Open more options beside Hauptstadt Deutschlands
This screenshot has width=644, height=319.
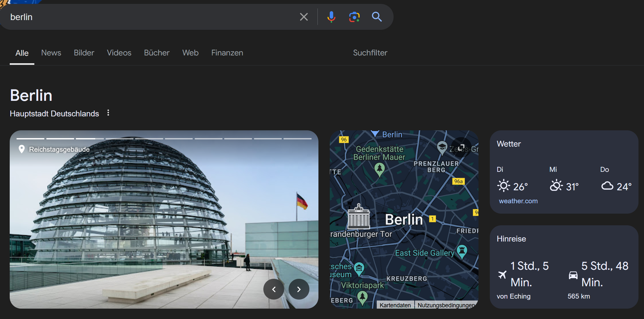[108, 113]
